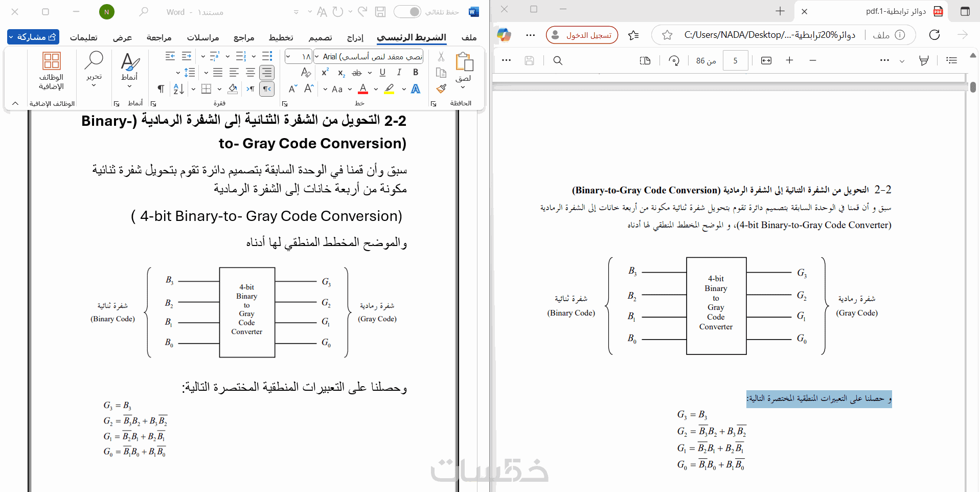
Task: Click the Paste clipboard icon in Word
Action: pyautogui.click(x=464, y=61)
